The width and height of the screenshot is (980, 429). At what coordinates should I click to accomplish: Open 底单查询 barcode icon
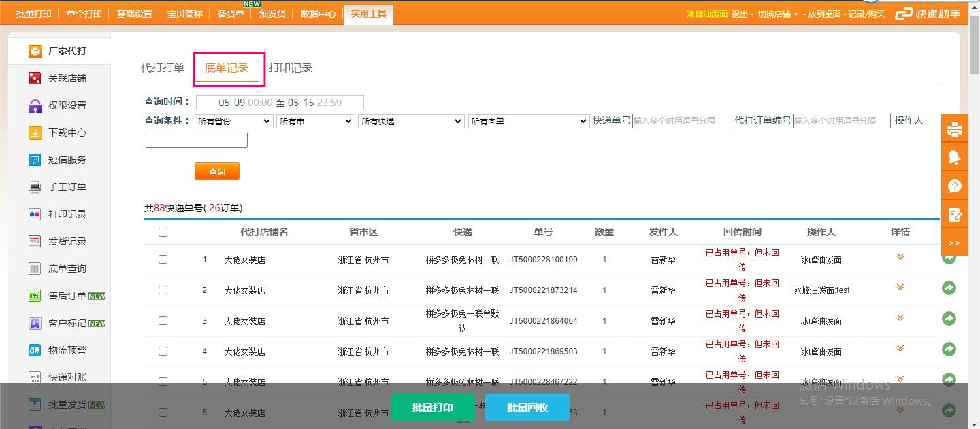click(x=35, y=269)
